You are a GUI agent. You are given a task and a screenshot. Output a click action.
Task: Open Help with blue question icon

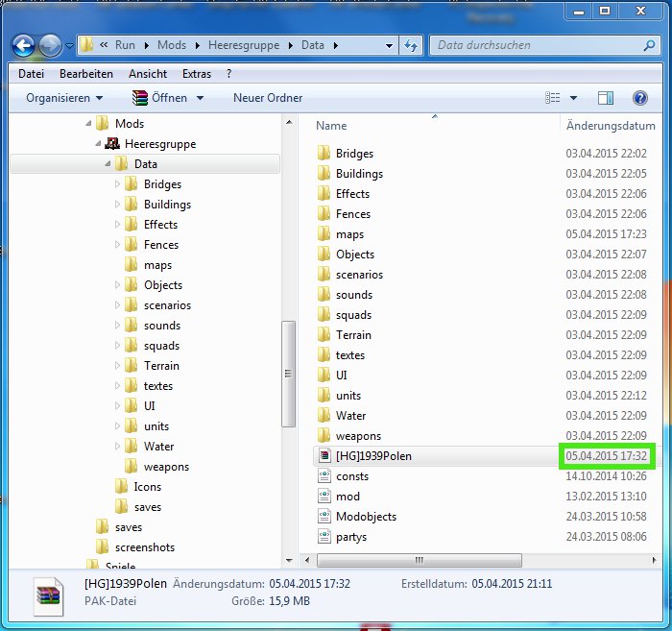[640, 98]
